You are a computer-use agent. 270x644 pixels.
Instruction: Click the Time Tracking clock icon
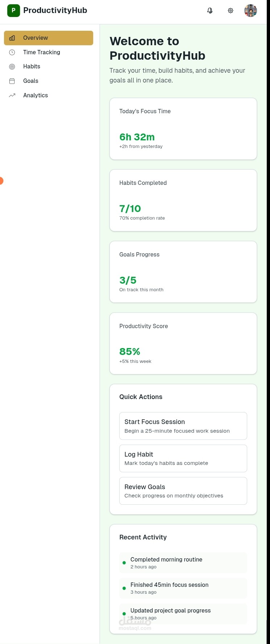(12, 52)
